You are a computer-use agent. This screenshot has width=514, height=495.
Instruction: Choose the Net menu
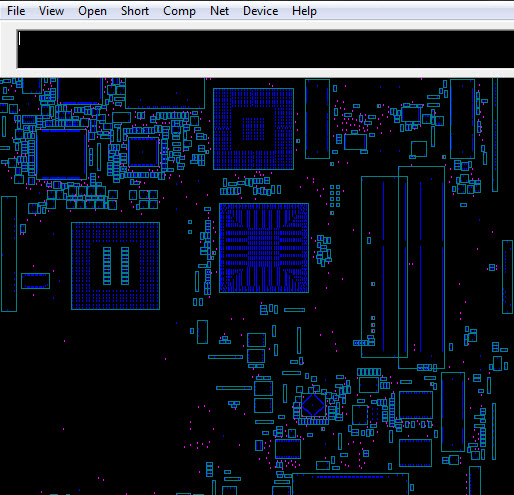pos(219,11)
